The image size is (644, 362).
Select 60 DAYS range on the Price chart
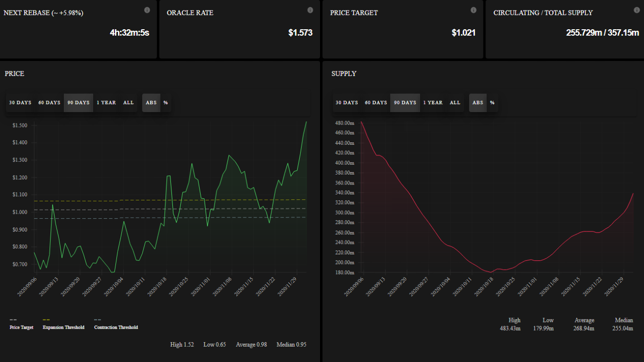(49, 103)
